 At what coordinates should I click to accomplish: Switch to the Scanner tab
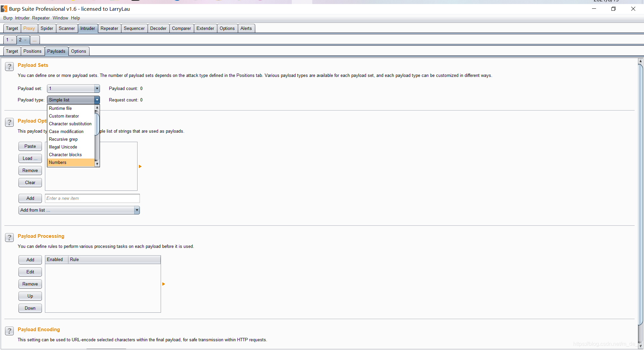(x=67, y=29)
